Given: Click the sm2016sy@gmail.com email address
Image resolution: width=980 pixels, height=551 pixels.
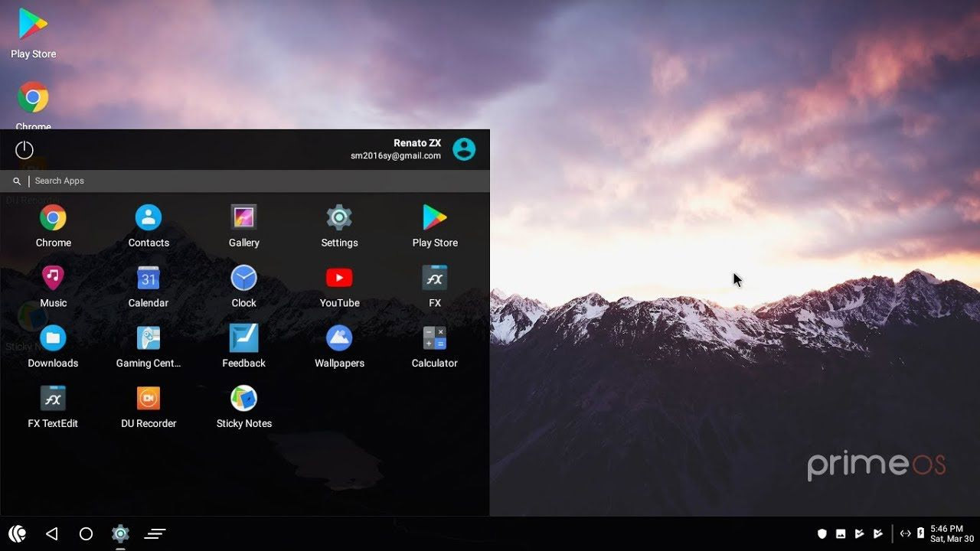Looking at the screenshot, I should click(x=396, y=156).
